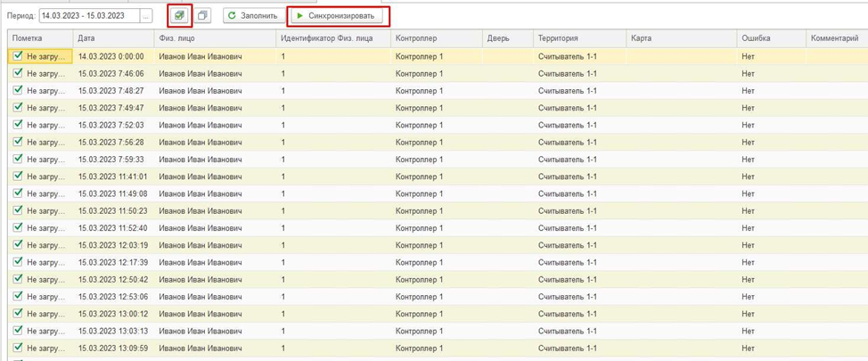Open period picker with the ellipsis button
Screen dimensions: 868x361
pyautogui.click(x=146, y=16)
